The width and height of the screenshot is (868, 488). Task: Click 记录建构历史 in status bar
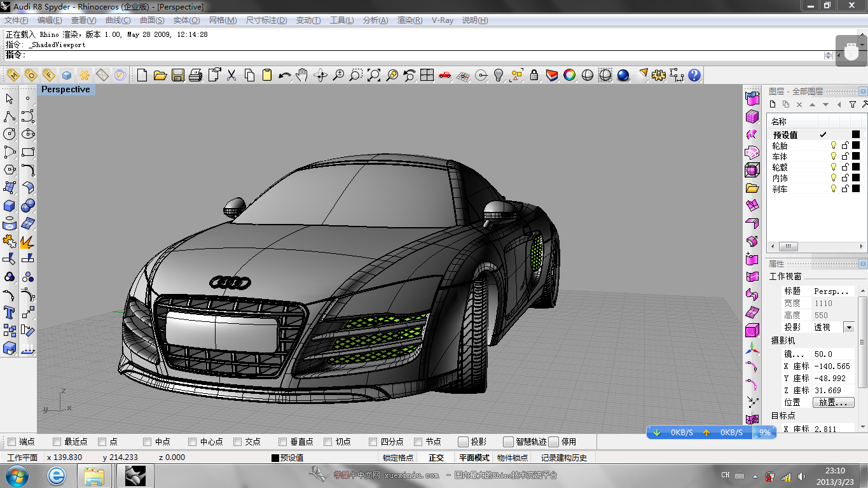pyautogui.click(x=564, y=457)
